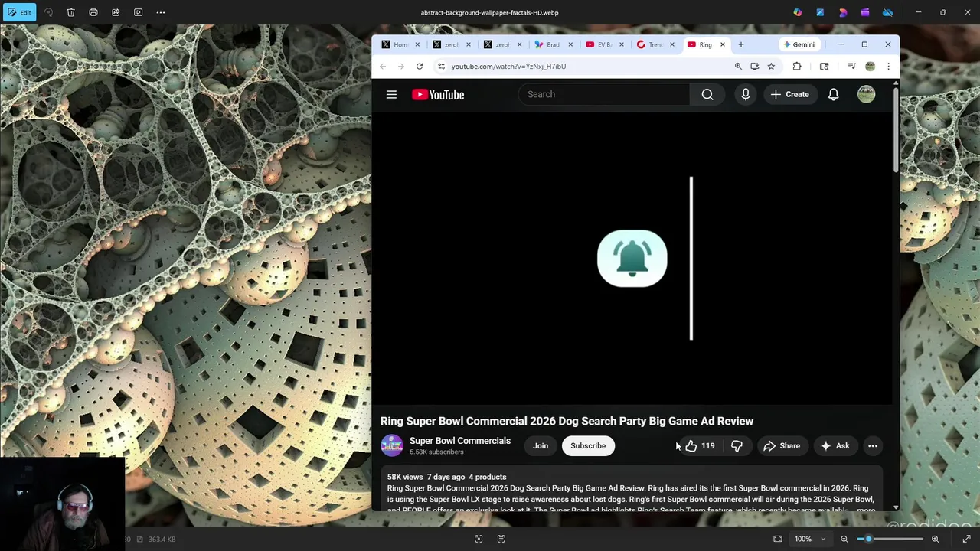
Task: Zoom out in Photos status bar
Action: click(x=844, y=539)
